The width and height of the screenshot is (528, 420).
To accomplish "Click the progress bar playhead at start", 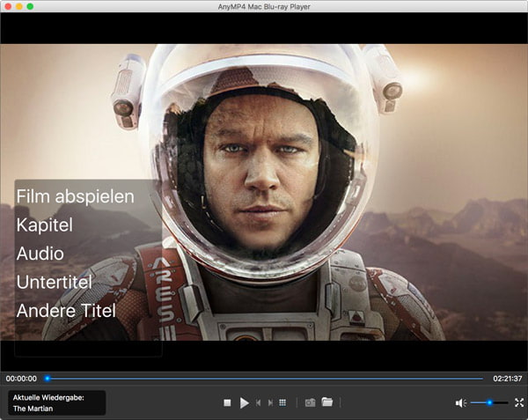I will (48, 379).
